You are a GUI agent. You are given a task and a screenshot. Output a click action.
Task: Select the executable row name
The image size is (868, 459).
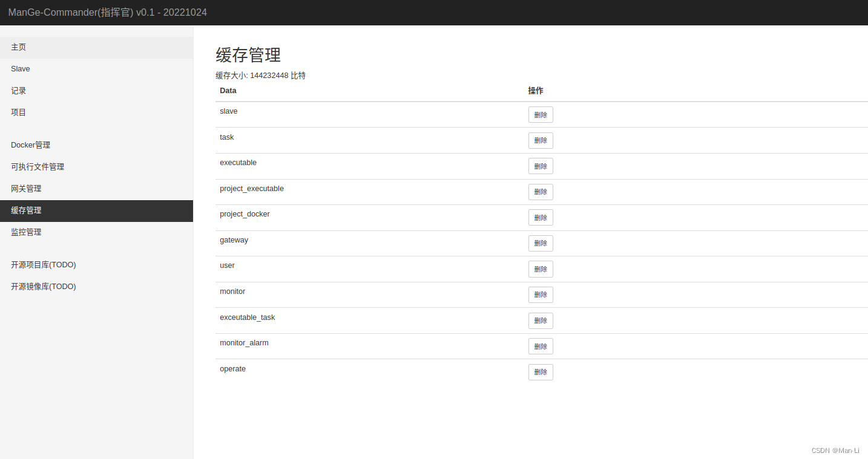[238, 163]
